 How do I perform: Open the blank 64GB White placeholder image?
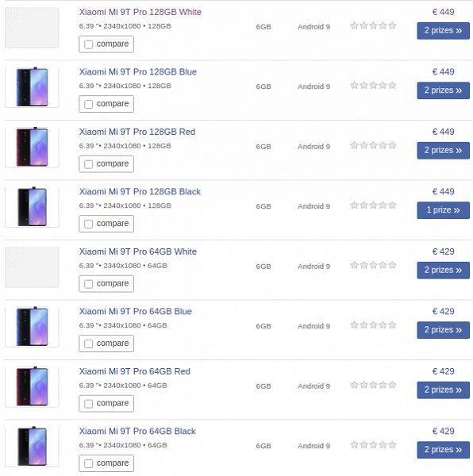click(x=32, y=267)
